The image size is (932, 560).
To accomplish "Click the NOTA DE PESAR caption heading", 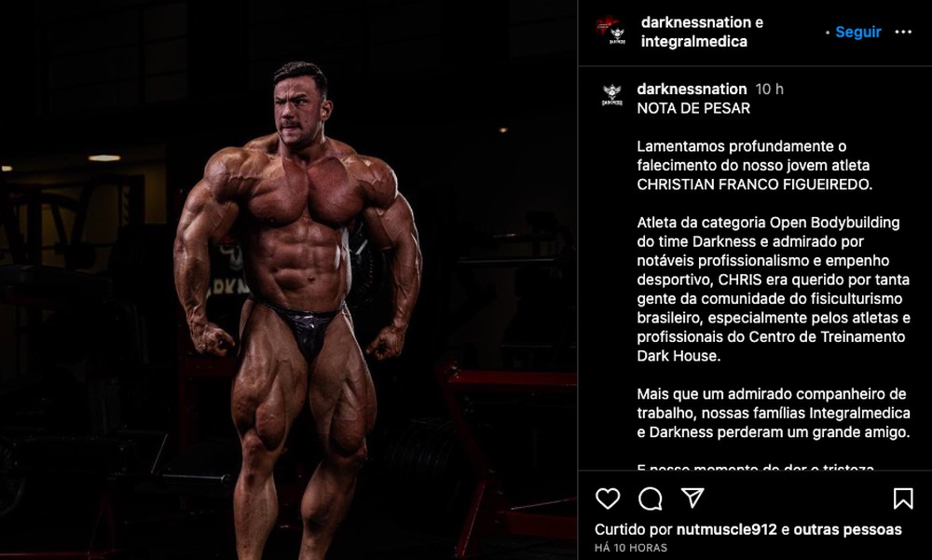I will tap(693, 108).
